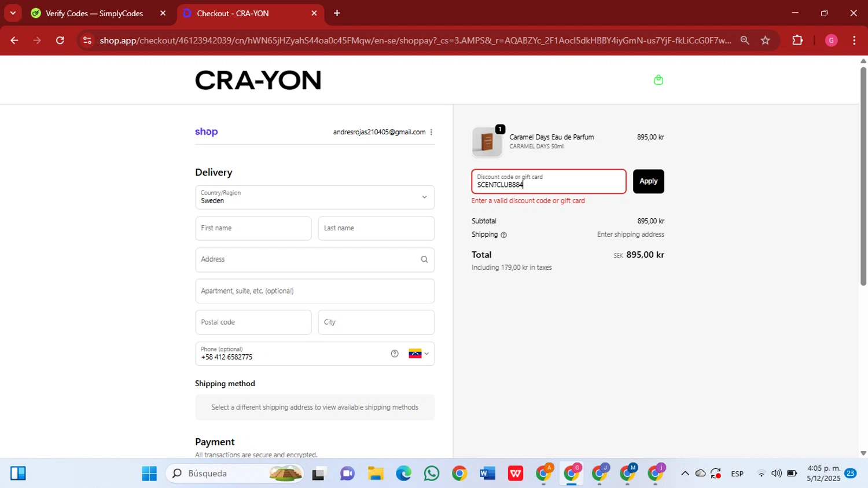868x488 pixels.
Task: Launch File Explorer from the taskbar
Action: click(376, 474)
